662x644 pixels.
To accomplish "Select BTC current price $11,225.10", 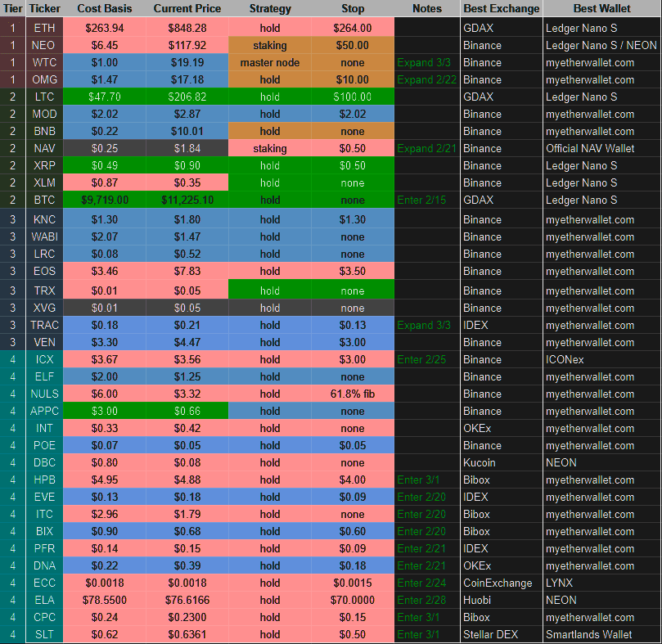I will (x=187, y=200).
